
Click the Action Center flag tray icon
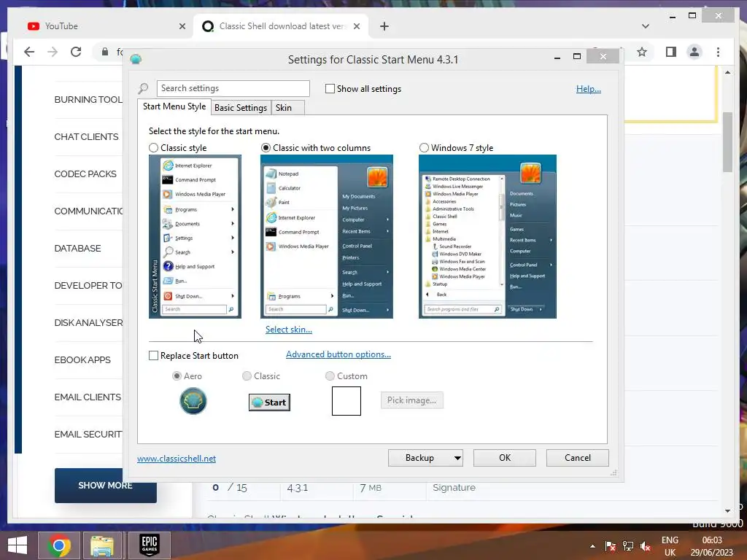[x=610, y=546]
